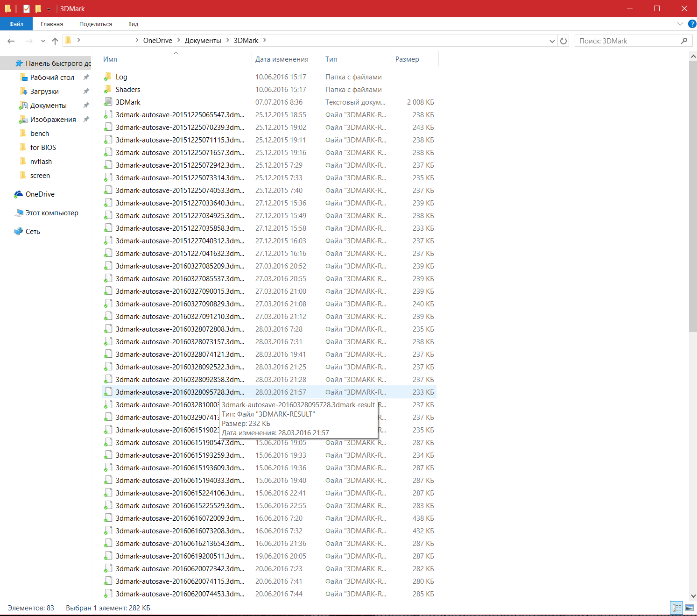Click the magnifier icon in the search box

[684, 41]
